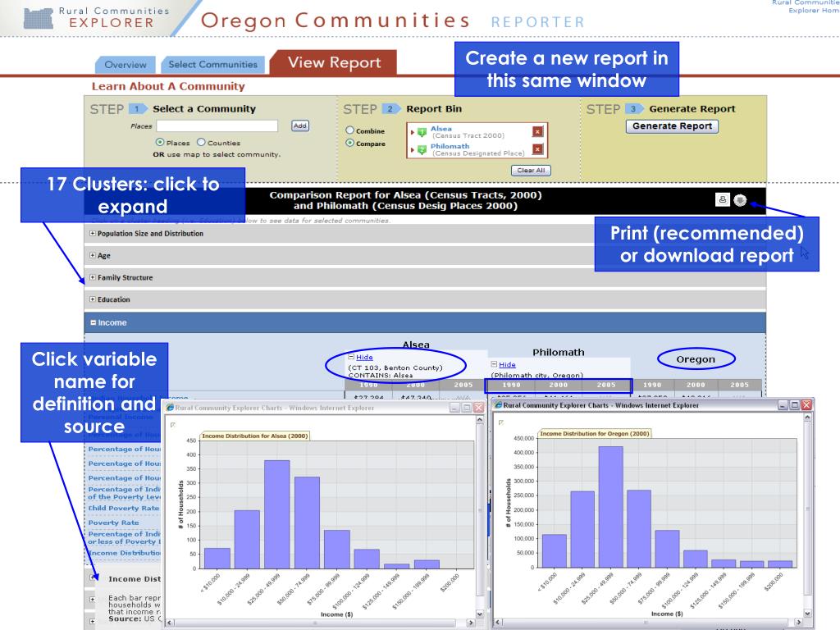Screen dimensions: 840x630
Task: Click the green marker icon beside Philomath
Action: tap(422, 150)
